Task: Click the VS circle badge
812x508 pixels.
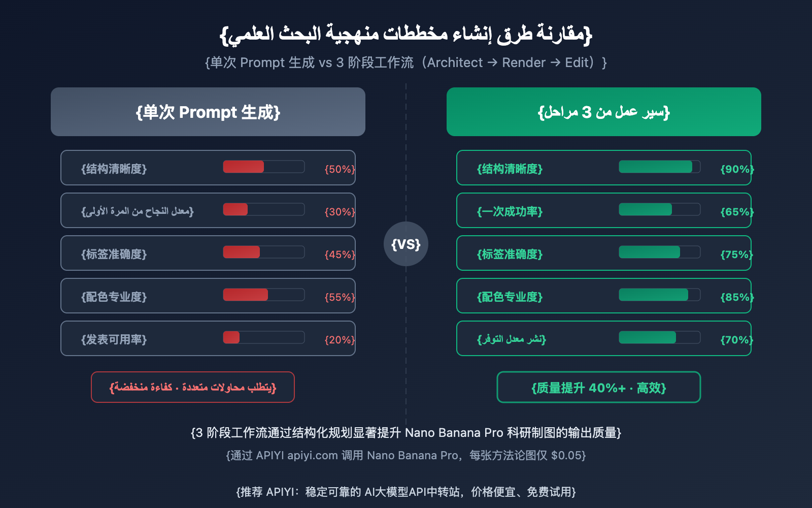Action: pos(406,244)
